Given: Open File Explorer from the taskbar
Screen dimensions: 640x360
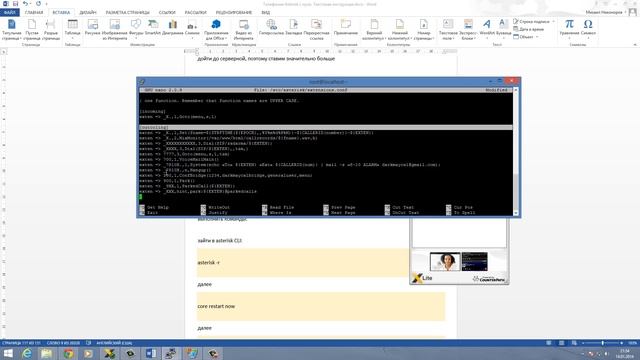Looking at the screenshot, I should 47,353.
